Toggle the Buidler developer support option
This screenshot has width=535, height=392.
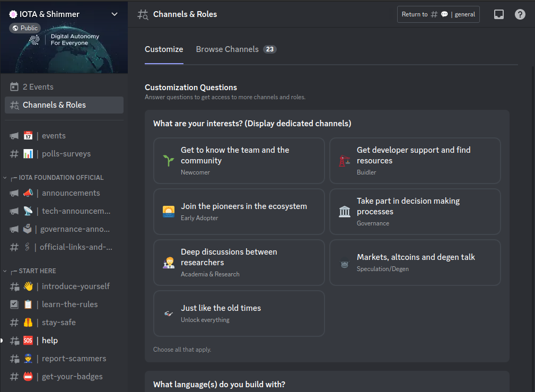click(x=415, y=161)
